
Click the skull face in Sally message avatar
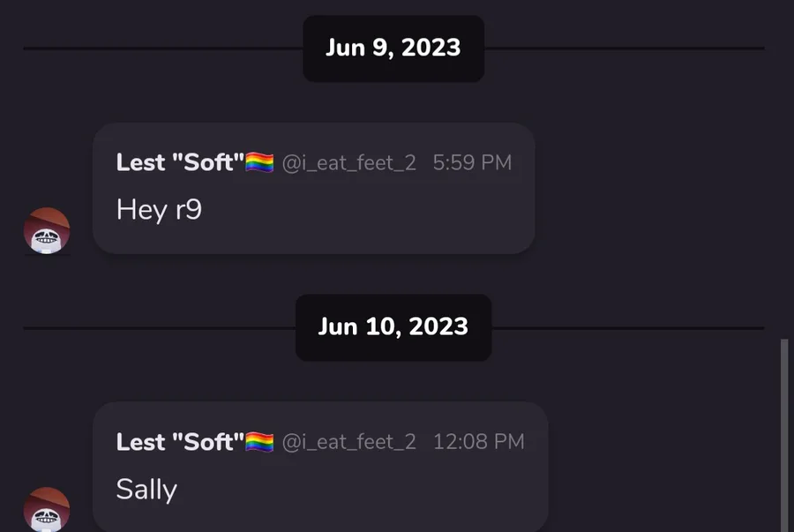[x=47, y=519]
